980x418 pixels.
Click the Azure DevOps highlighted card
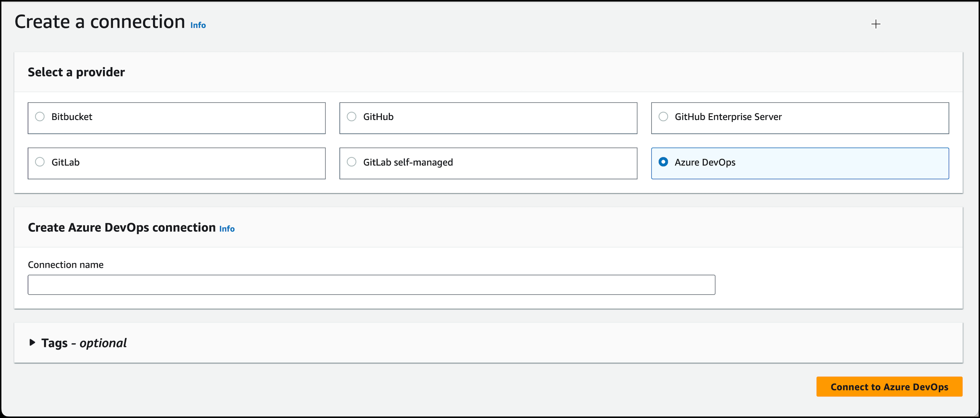click(x=800, y=163)
